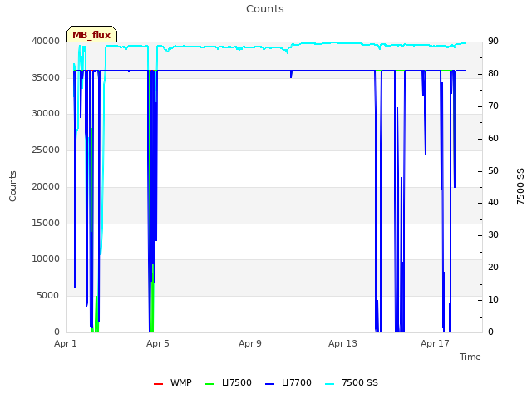Viewport: 532px width, 399px height.
Task: Click the 10 right axis tick label
Action: [493, 299]
